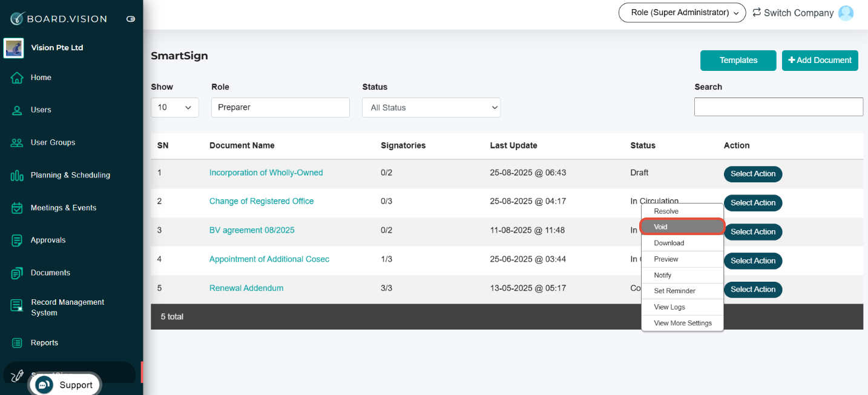Screen dimensions: 868x395
Task: Open the user profile avatar
Action: point(846,13)
